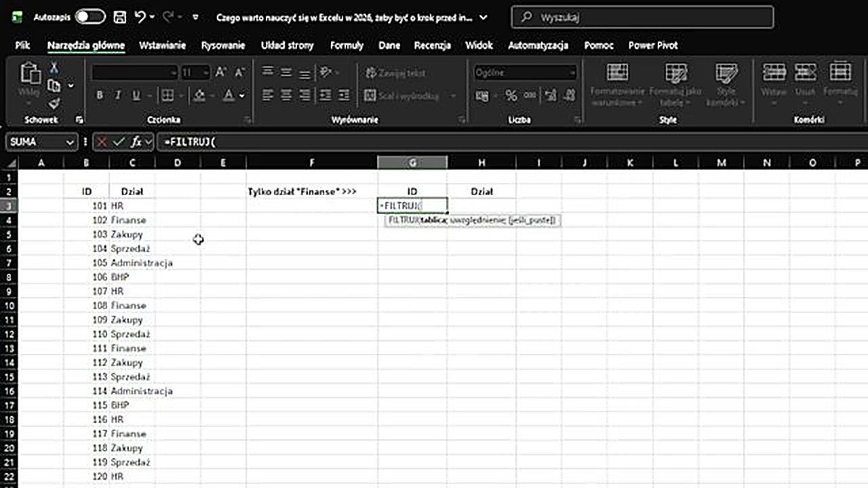Click the Undo arrow icon

140,18
